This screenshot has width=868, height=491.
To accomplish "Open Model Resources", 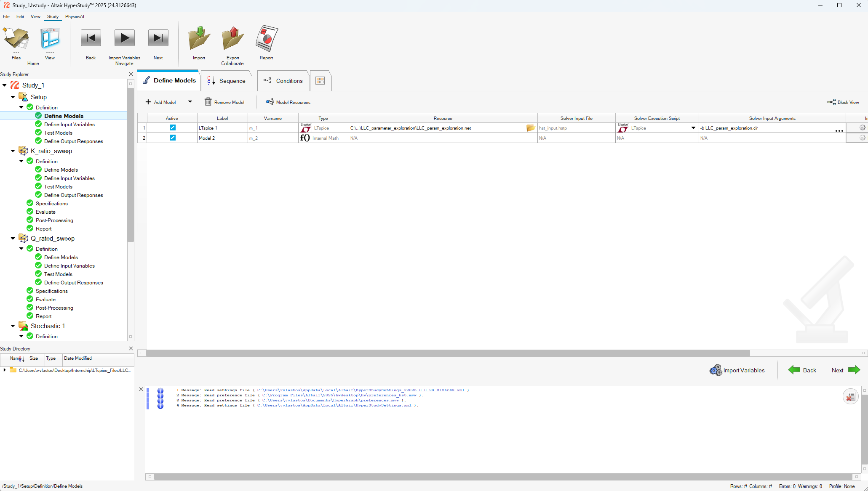I will (288, 102).
